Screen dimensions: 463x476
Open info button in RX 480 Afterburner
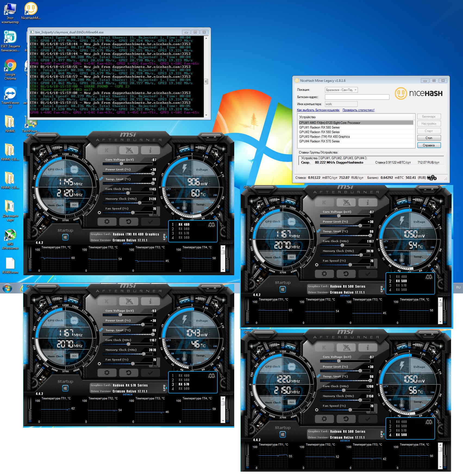(x=150, y=150)
